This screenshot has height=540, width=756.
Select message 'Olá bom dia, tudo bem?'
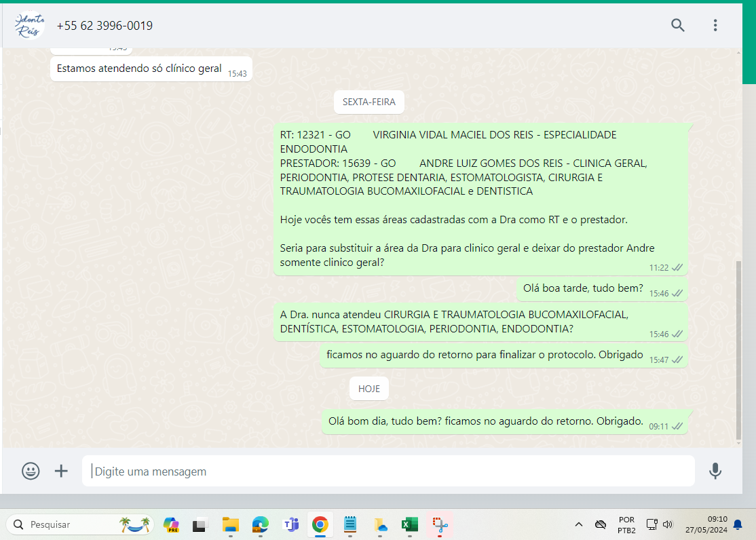click(505, 422)
